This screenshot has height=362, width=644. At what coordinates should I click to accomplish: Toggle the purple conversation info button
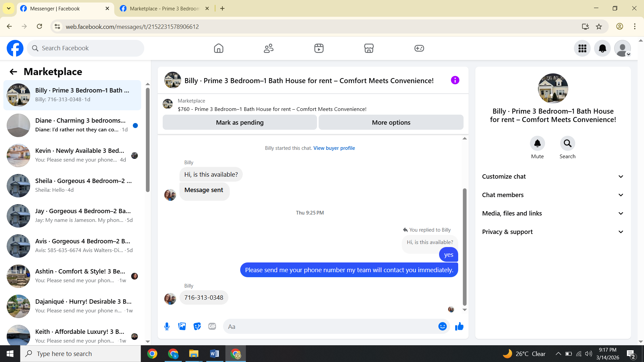455,80
